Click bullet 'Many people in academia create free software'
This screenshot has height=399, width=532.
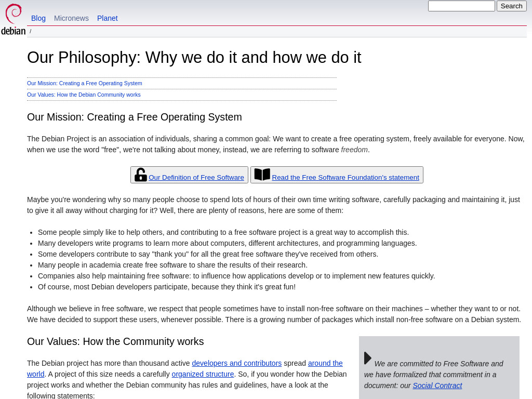(x=172, y=265)
